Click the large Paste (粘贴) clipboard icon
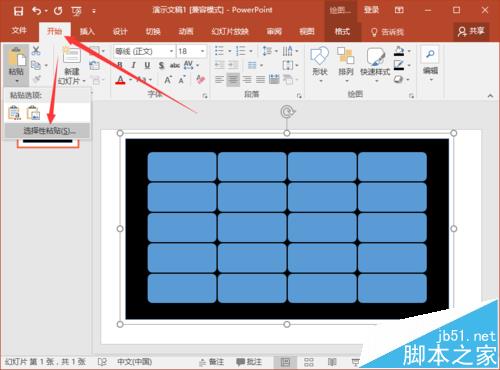The height and width of the screenshot is (370, 500). coord(16,57)
